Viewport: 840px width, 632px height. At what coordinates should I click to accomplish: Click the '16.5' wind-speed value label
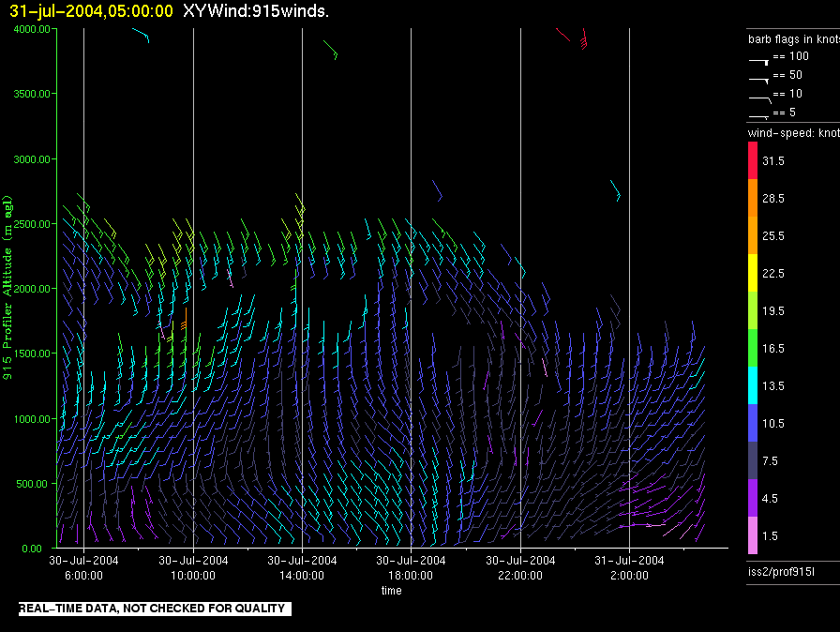point(773,349)
